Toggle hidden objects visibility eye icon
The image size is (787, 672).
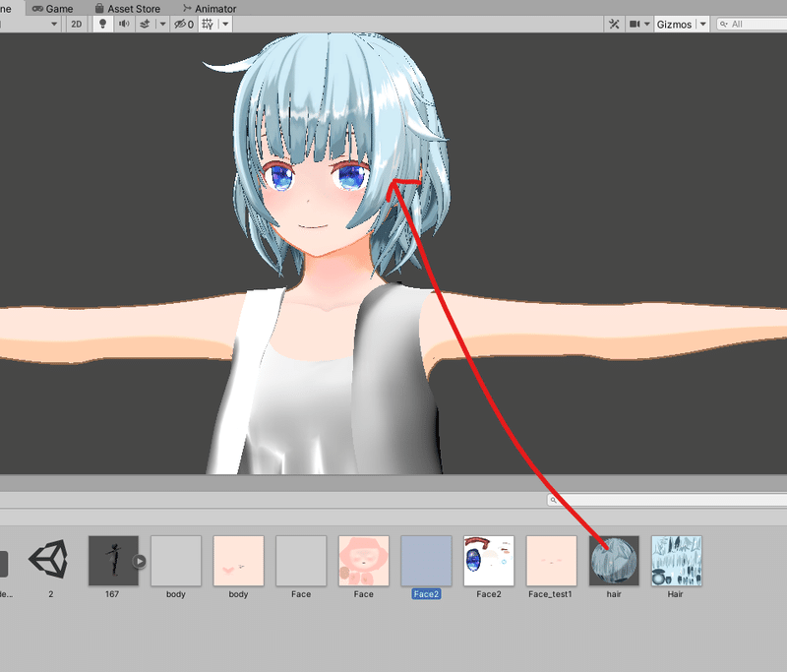coord(184,24)
